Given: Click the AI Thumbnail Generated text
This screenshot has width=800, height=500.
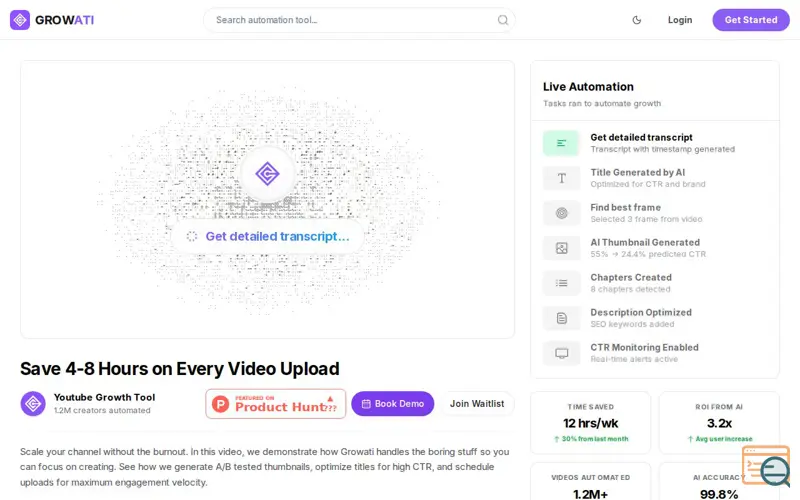Looking at the screenshot, I should pyautogui.click(x=645, y=242).
